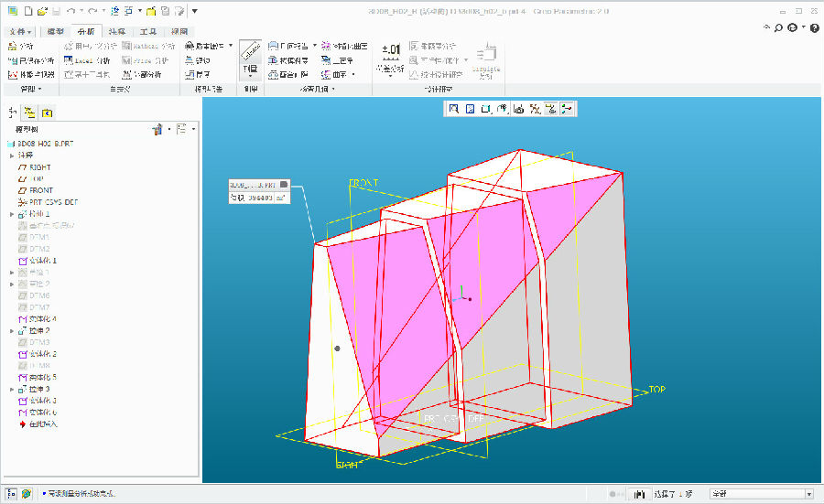Expand the 拉伸 1 feature in model tree

[11, 214]
